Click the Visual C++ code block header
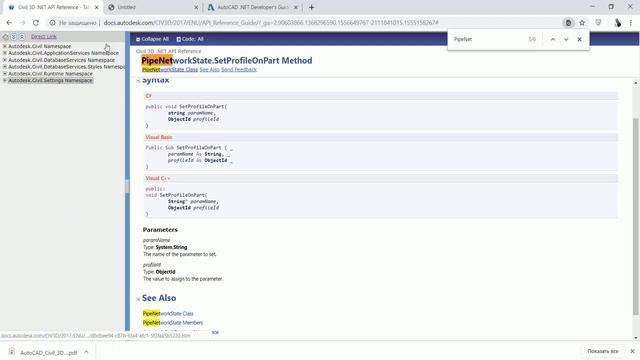The height and width of the screenshot is (360, 640). pos(381,178)
